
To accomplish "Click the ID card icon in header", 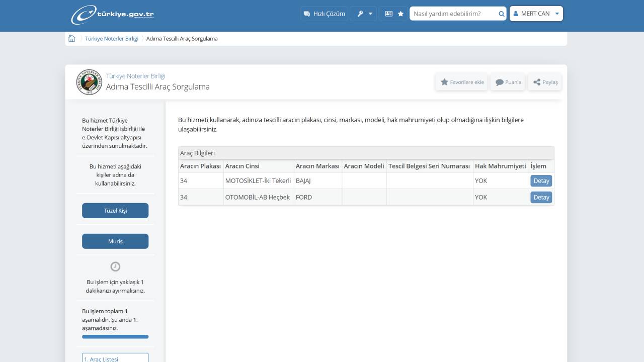I will pyautogui.click(x=388, y=14).
